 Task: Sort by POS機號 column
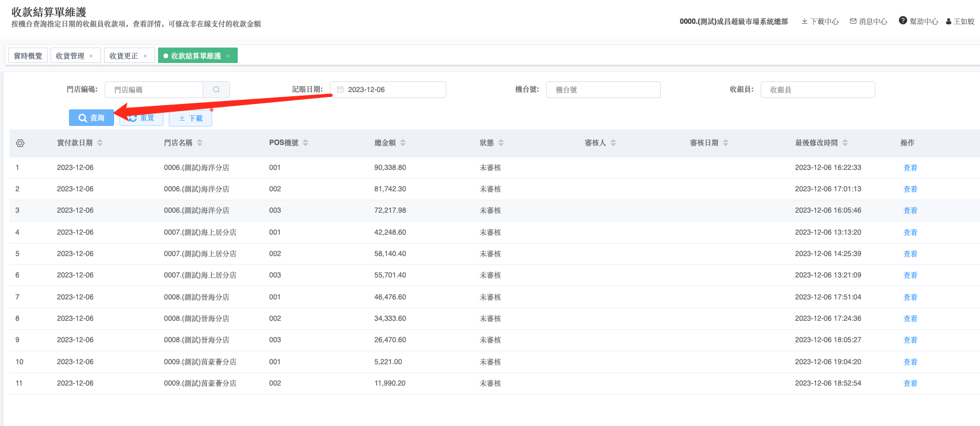click(305, 143)
